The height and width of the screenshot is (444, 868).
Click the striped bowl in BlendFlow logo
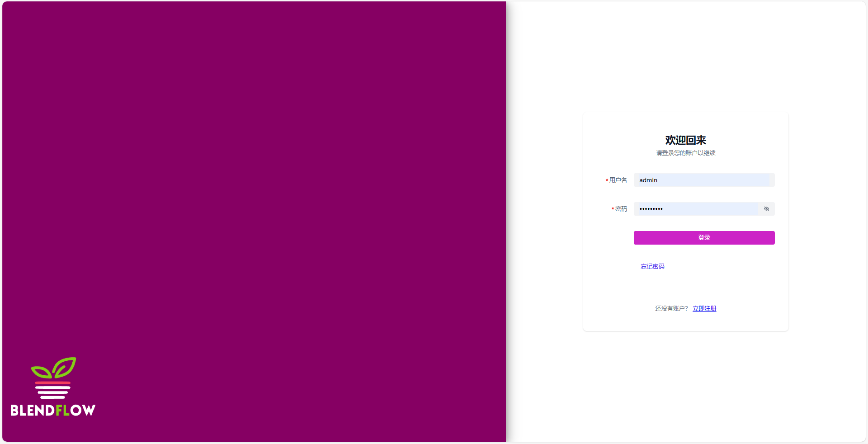click(53, 390)
